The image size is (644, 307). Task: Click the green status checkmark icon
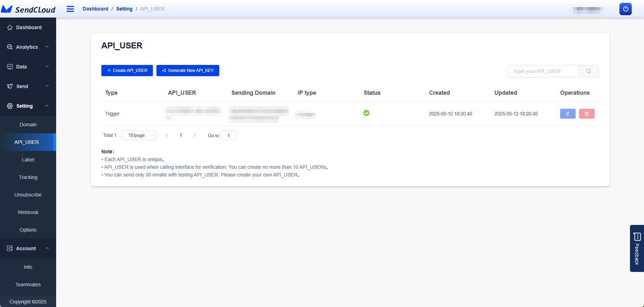pyautogui.click(x=366, y=113)
